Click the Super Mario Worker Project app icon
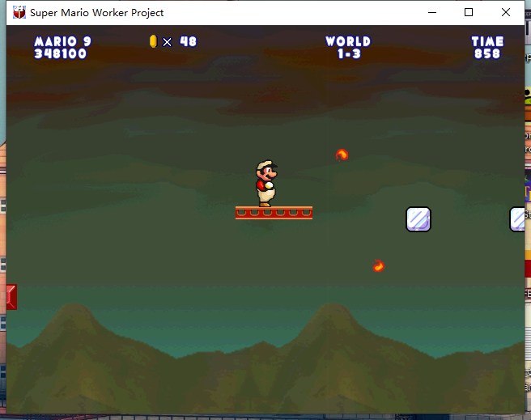This screenshot has height=420, width=531. (x=19, y=12)
